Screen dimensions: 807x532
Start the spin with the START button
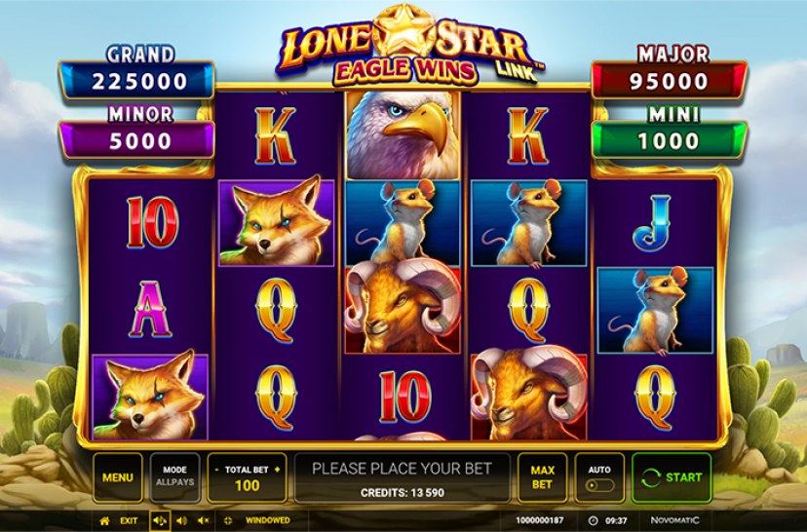672,476
